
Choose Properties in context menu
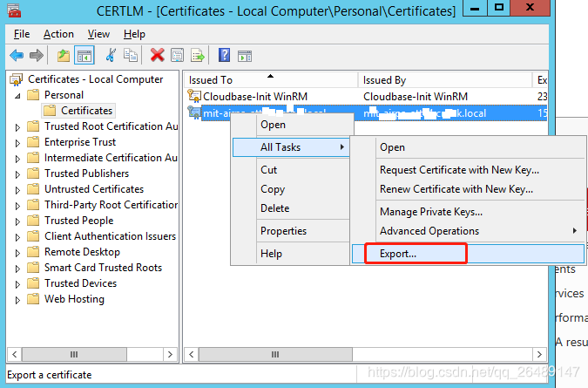click(x=291, y=231)
